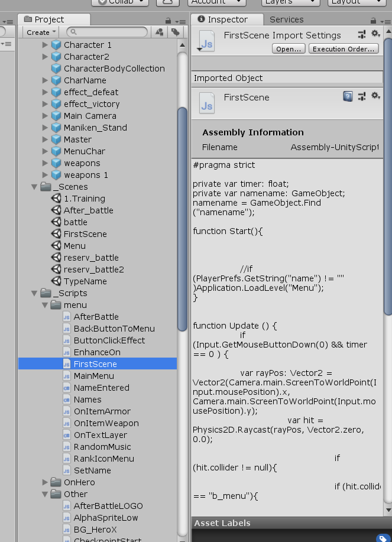Open the Project panel options menu

coord(180,22)
